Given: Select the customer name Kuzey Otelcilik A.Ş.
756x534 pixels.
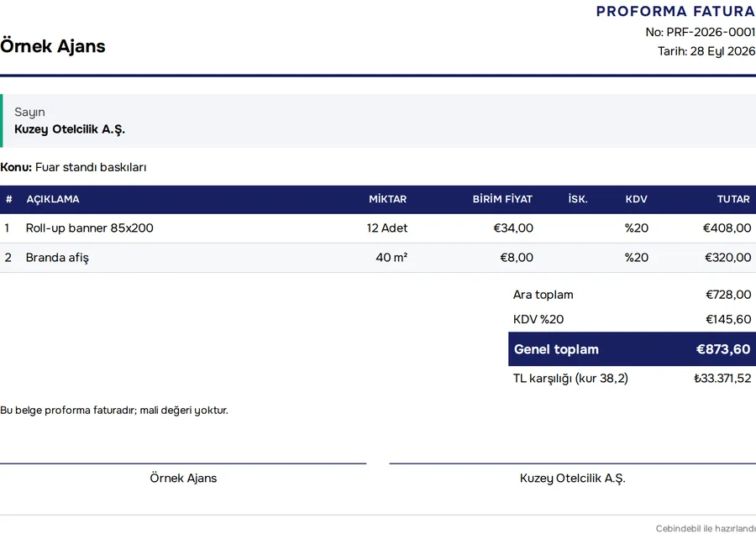Looking at the screenshot, I should 70,129.
